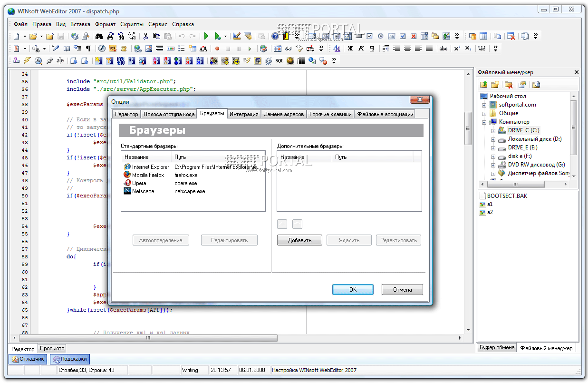Click the file manager delete folder icon

coord(509,85)
